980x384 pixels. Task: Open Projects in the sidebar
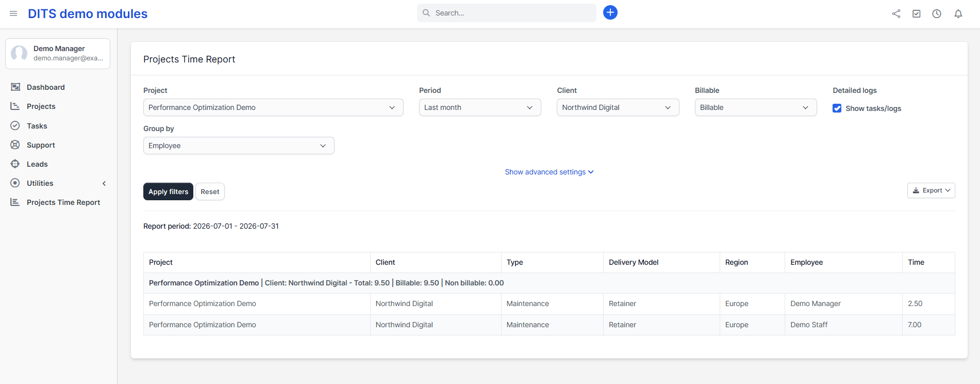tap(41, 106)
